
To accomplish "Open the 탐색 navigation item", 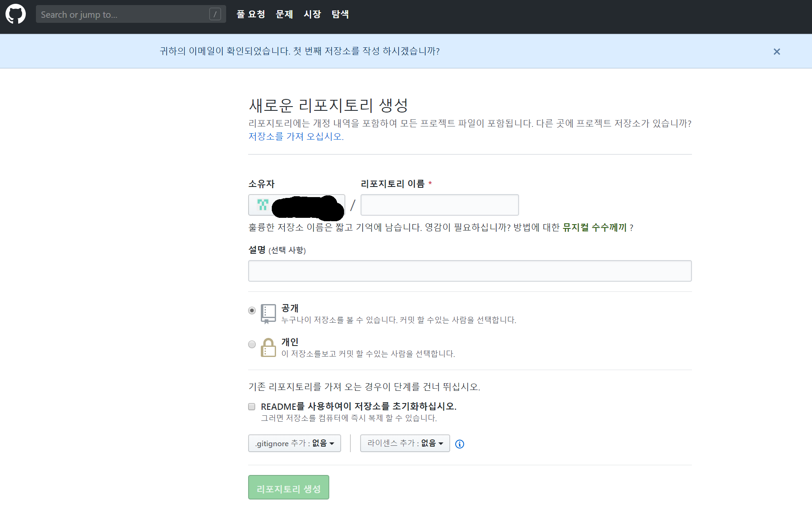I will [340, 14].
